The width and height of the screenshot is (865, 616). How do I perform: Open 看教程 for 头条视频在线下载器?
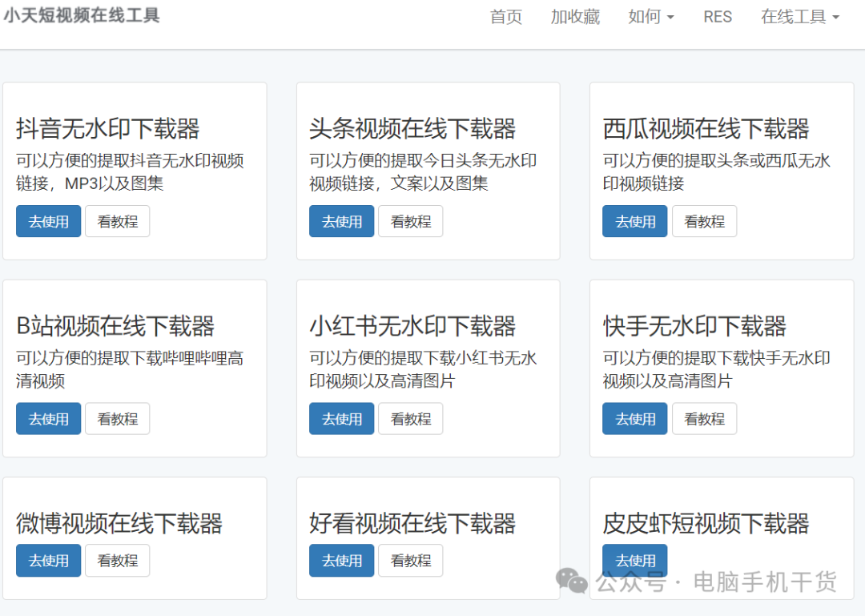(x=410, y=221)
